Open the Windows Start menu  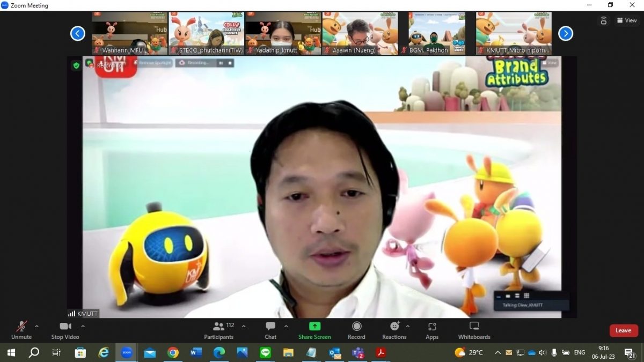coord(11,352)
